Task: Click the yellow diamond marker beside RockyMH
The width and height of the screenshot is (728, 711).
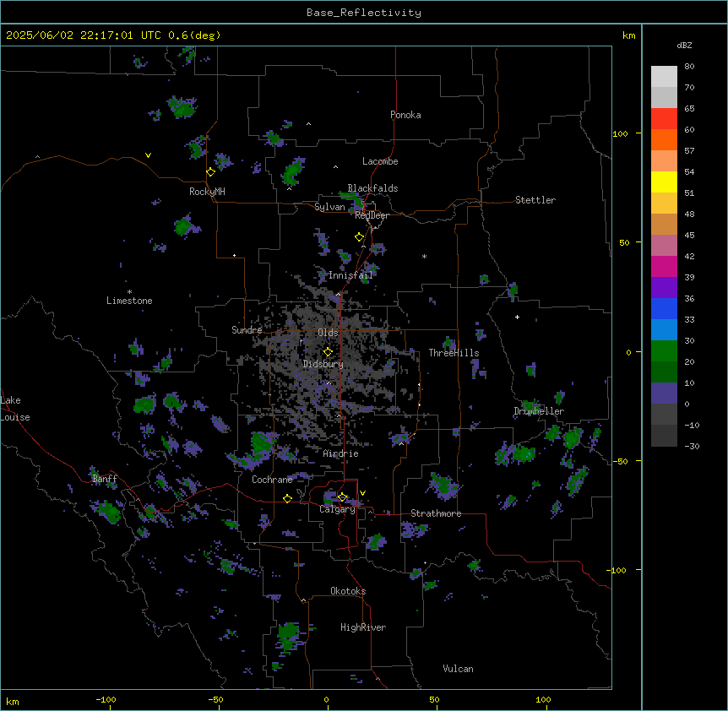Action: 211,172
